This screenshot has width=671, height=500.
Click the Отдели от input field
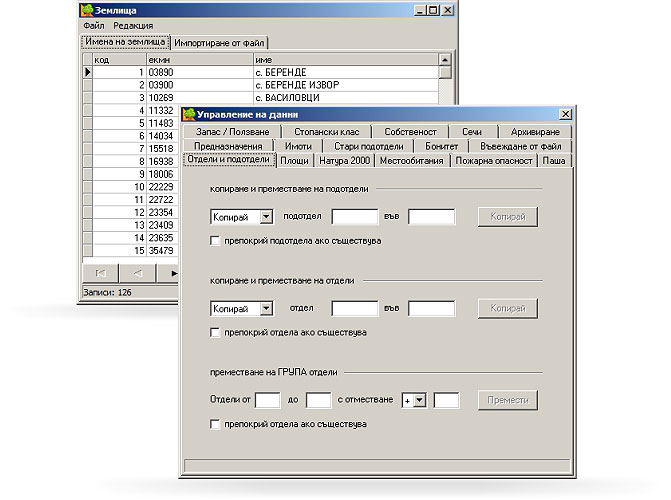coord(267,400)
